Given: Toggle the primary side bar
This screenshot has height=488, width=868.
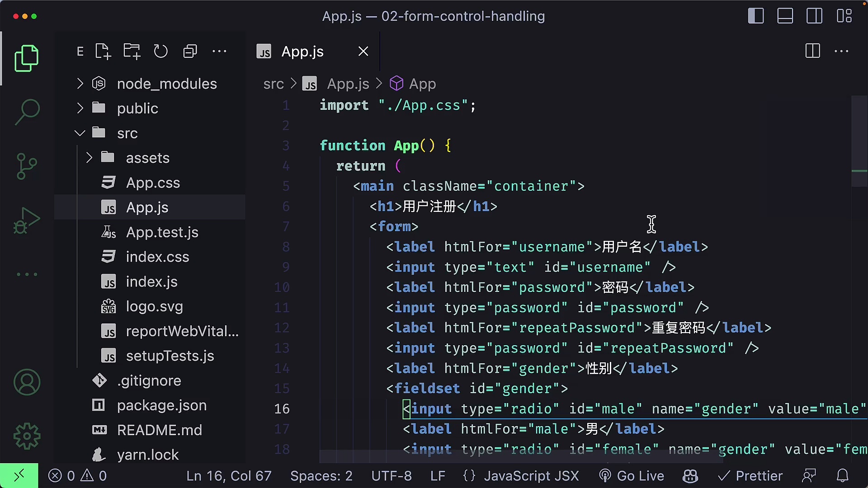Looking at the screenshot, I should tap(755, 16).
